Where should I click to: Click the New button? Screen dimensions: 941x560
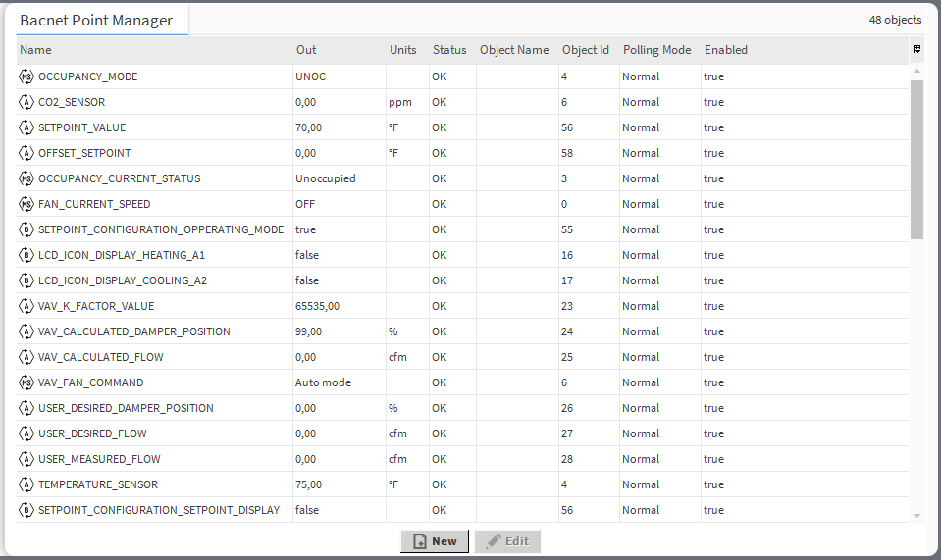pos(435,541)
